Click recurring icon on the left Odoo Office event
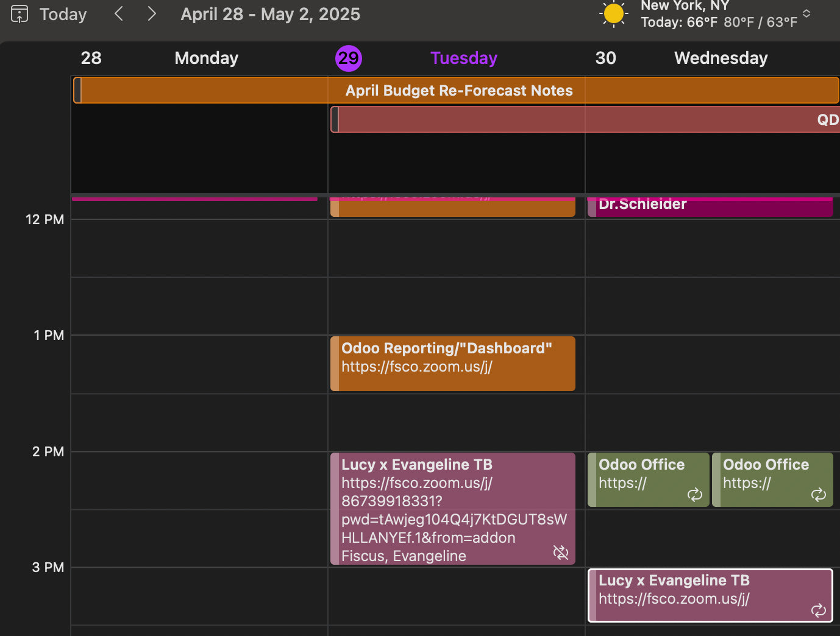Viewport: 840px width, 636px height. pyautogui.click(x=694, y=495)
